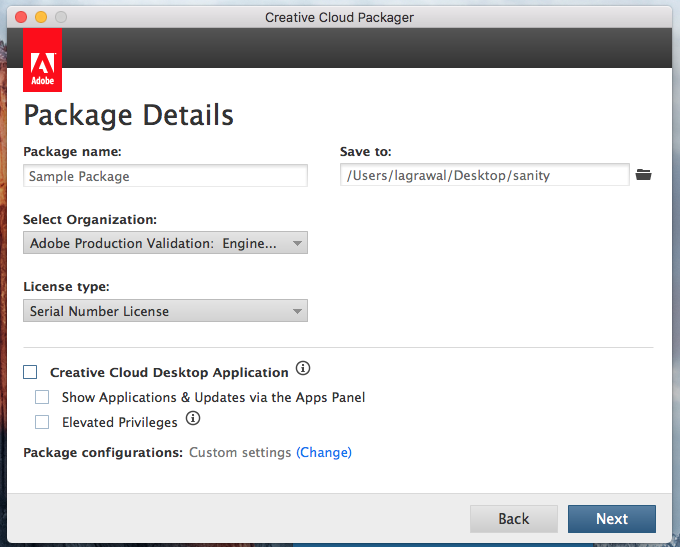Click the Creative Cloud Packager title bar
The image size is (680, 547).
click(x=339, y=17)
